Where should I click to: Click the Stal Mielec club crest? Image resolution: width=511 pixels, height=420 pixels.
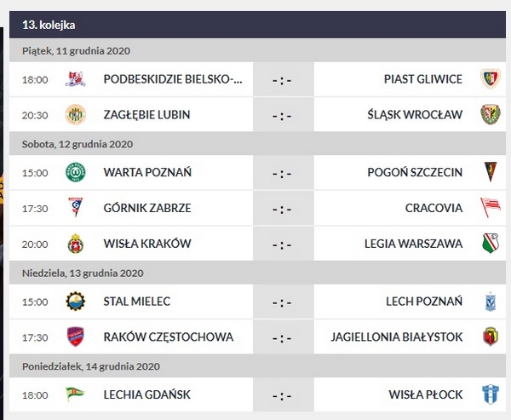[x=76, y=302]
